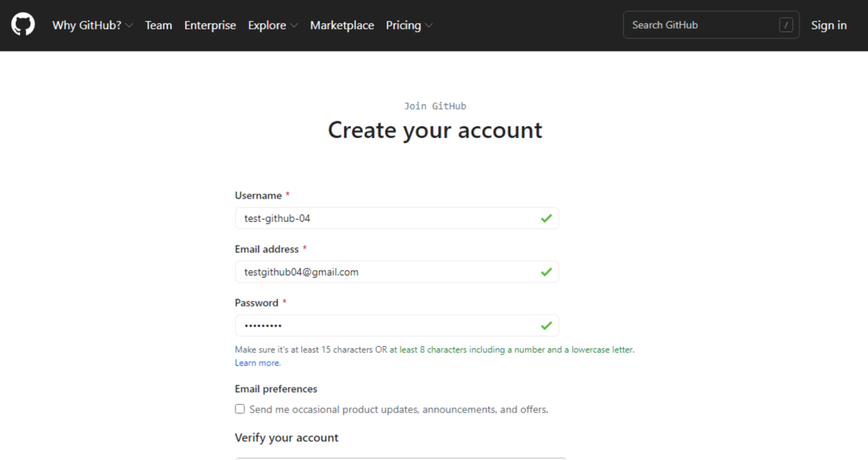
Task: Click the 'Email address' field label
Action: point(267,249)
